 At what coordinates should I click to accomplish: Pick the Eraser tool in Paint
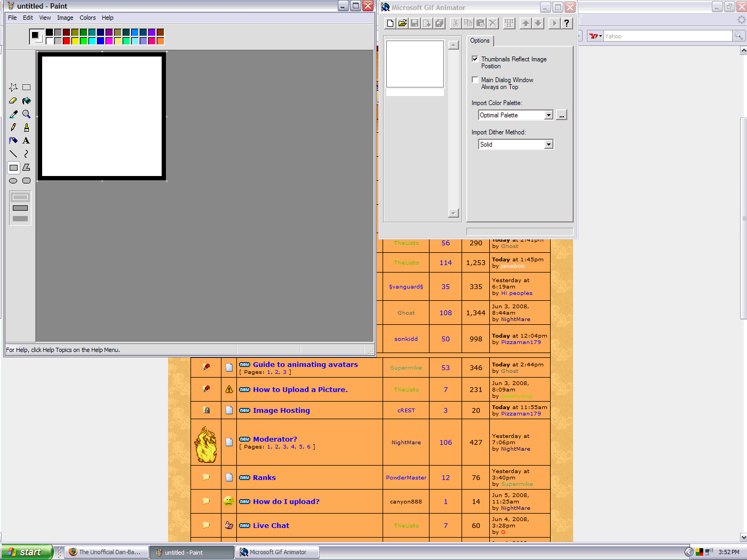tap(13, 101)
